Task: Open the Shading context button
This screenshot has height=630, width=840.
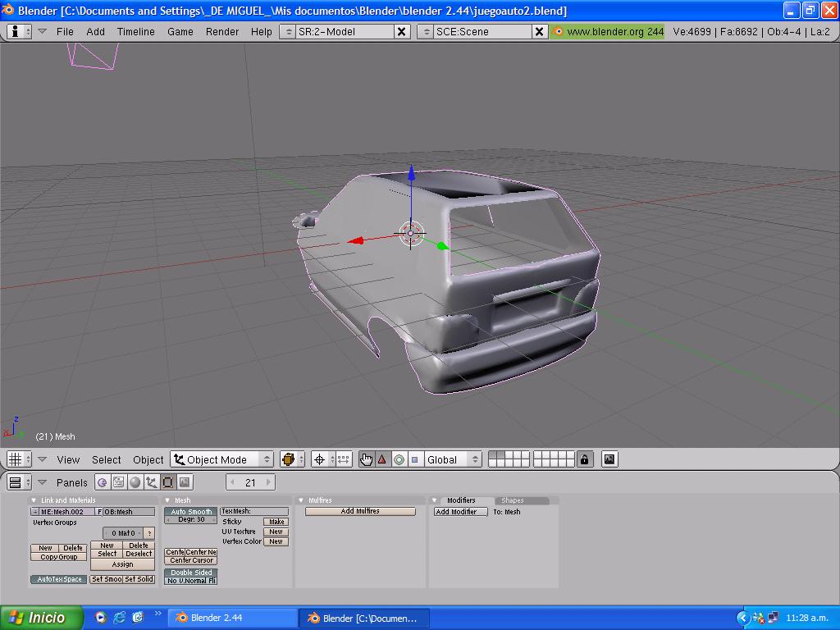Action: pos(135,482)
